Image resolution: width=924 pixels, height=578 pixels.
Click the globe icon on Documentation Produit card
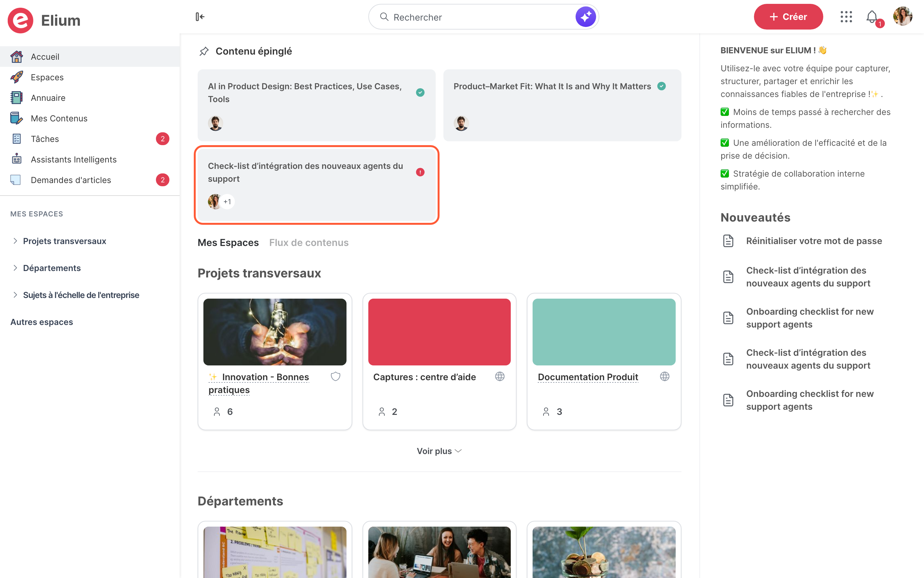665,377
